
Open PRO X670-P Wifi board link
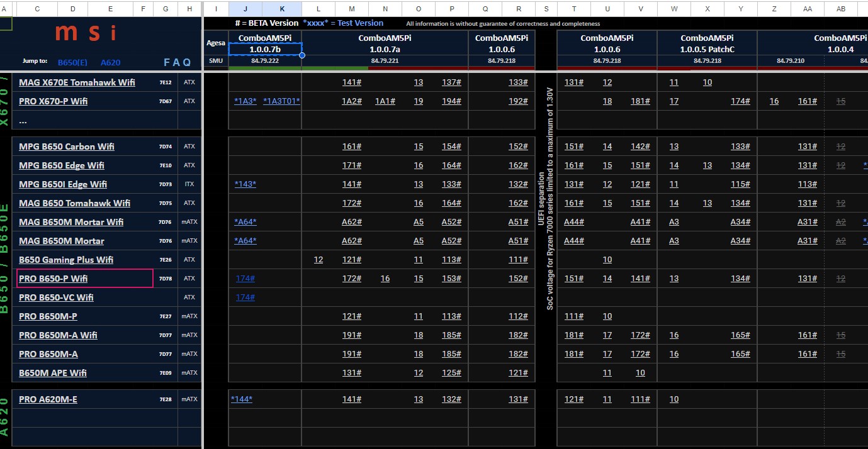pyautogui.click(x=53, y=101)
